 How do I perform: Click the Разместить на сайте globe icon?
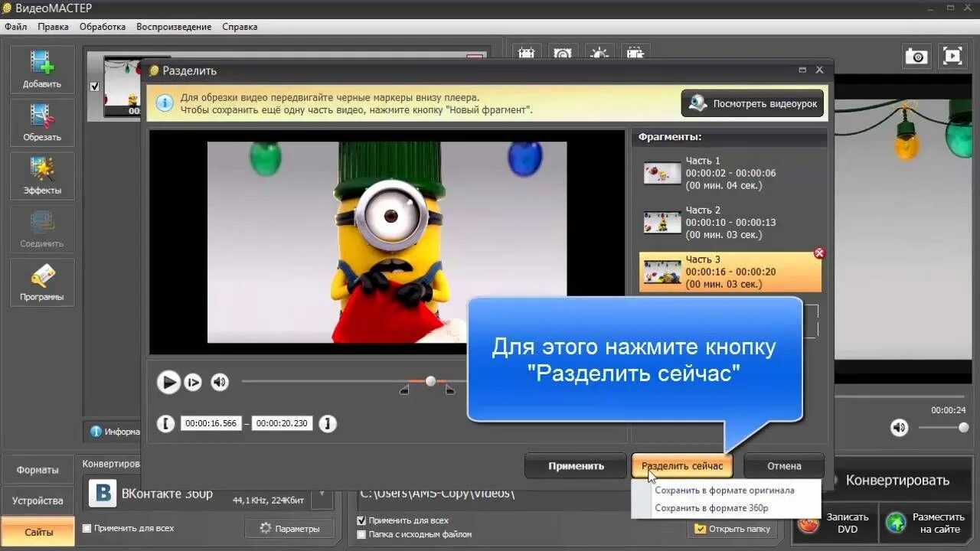tap(896, 523)
